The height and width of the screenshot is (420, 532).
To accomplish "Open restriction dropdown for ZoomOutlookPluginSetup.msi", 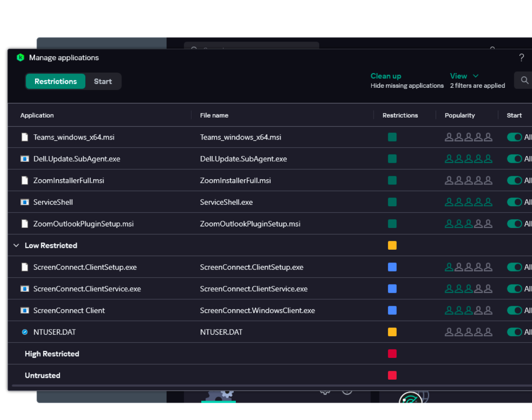I will (x=392, y=224).
